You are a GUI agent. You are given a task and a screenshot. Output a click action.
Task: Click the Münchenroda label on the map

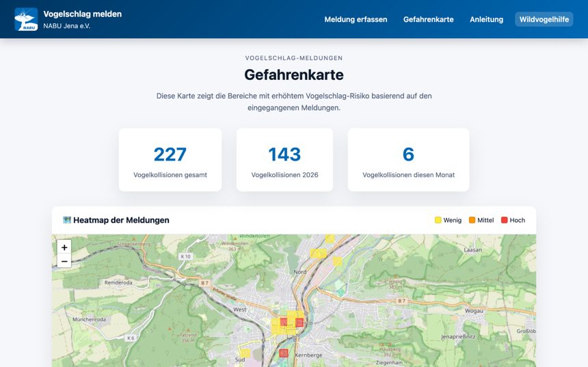coord(90,319)
